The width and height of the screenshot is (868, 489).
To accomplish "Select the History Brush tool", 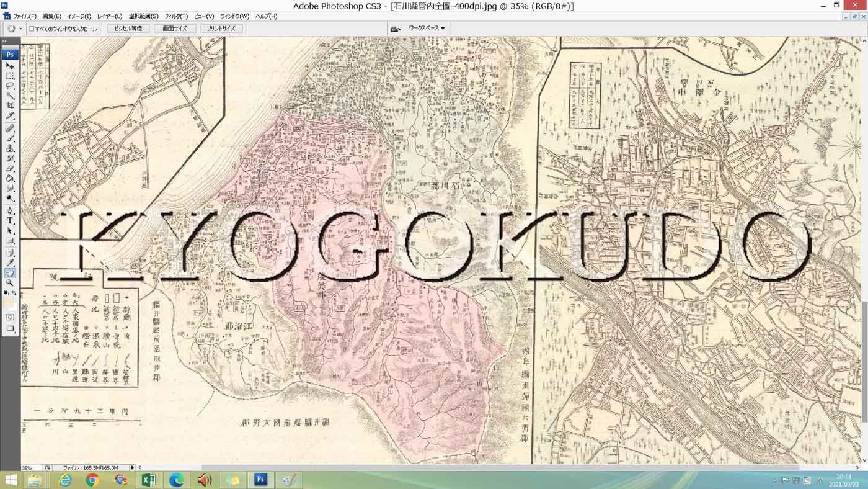I will point(10,158).
